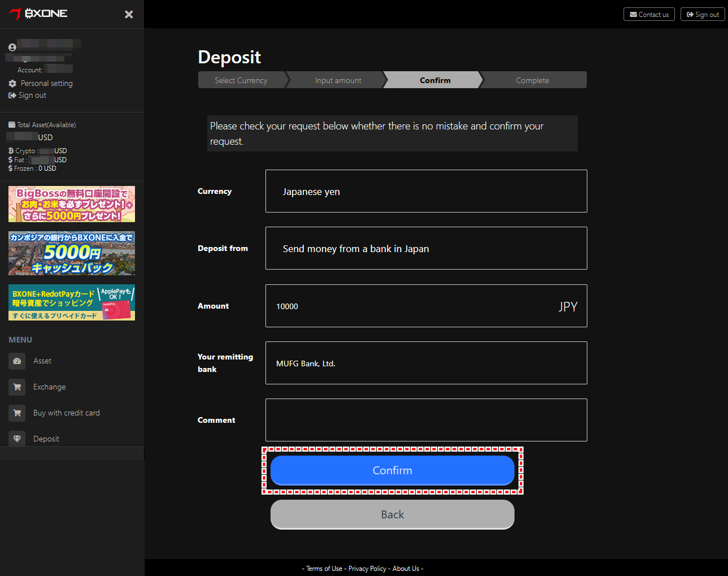
Task: Open Asset in the menu
Action: pyautogui.click(x=42, y=361)
